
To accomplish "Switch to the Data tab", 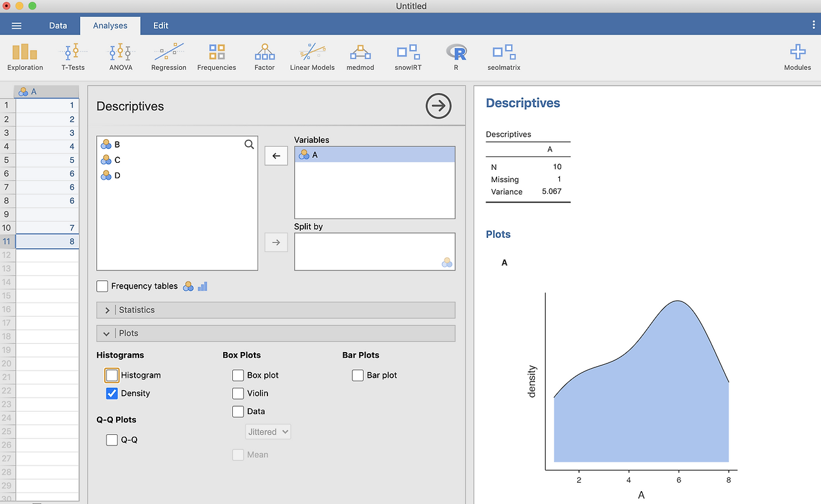I will 58,26.
